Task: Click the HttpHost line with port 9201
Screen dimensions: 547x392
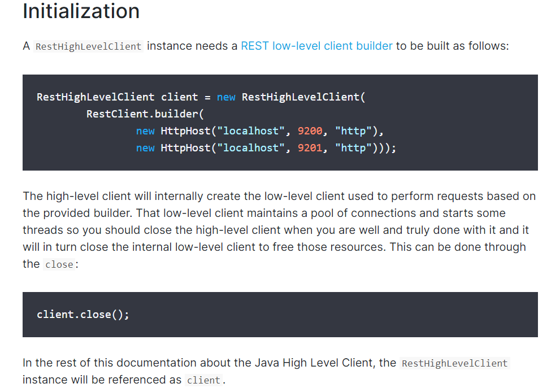Action: coord(266,148)
